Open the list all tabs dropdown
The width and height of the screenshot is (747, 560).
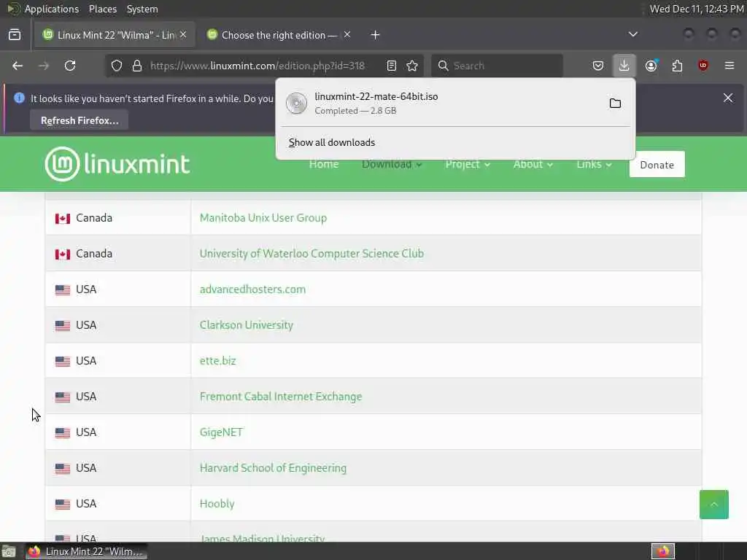632,34
